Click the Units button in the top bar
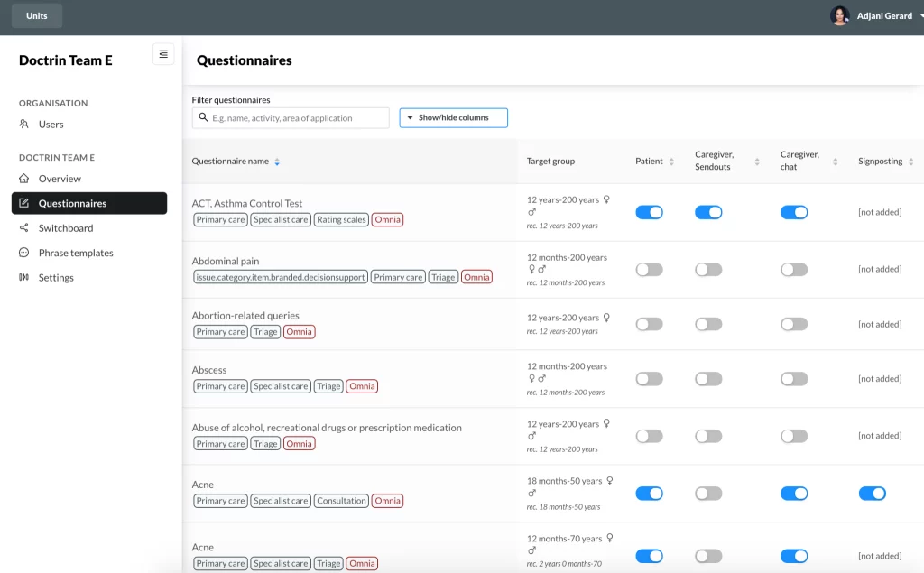Viewport: 924px width, 573px height. 36,16
